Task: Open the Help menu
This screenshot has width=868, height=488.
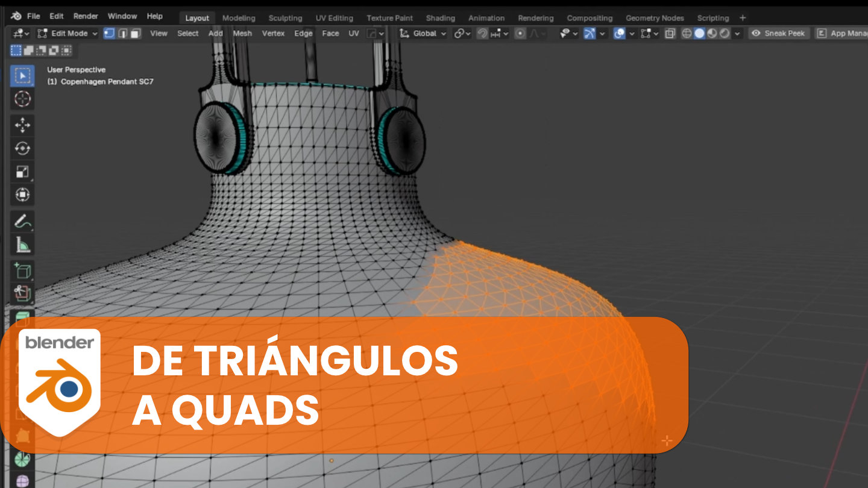Action: click(155, 16)
